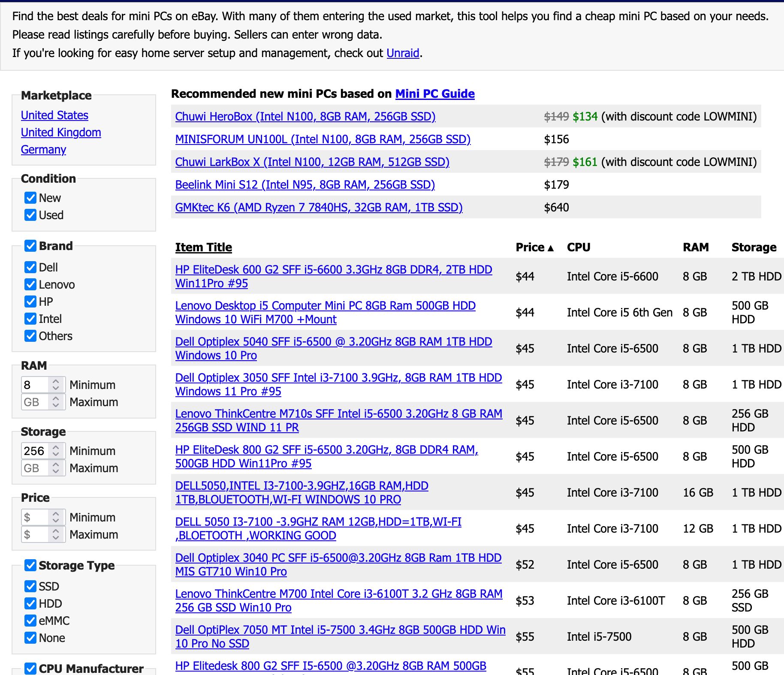Uncheck the Dell brand checkbox
784x675 pixels.
pos(30,267)
